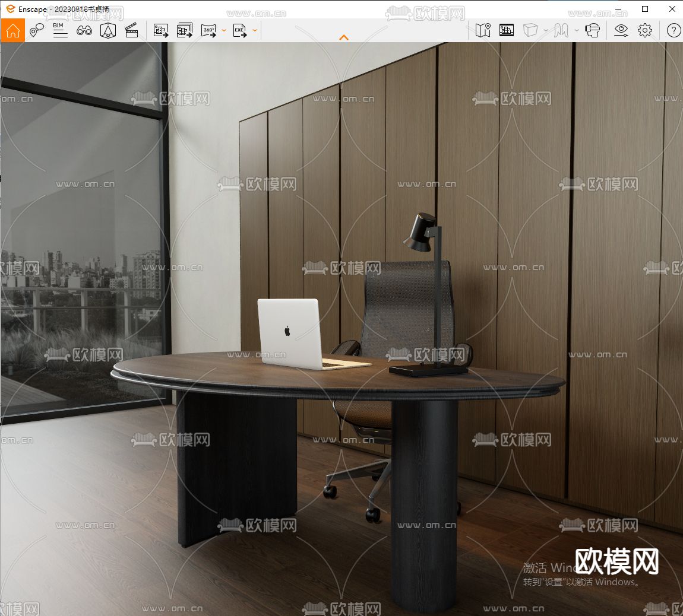Open the BIM info panel

60,30
